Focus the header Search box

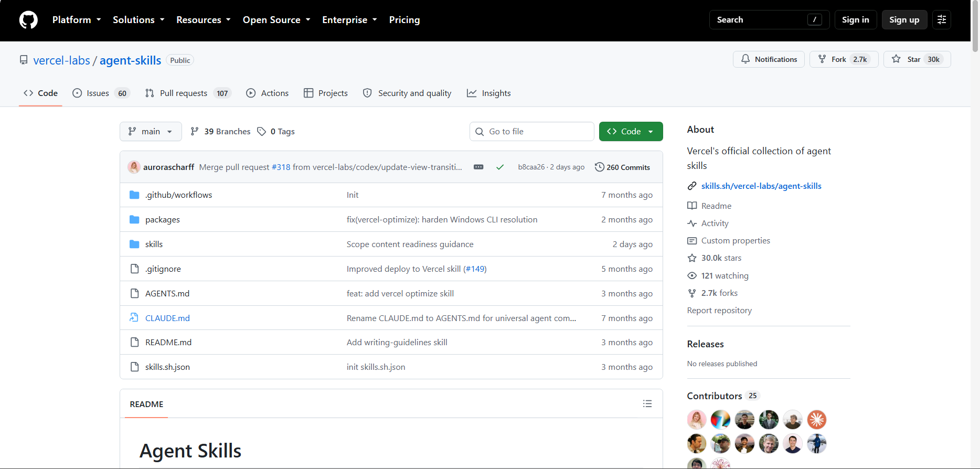pyautogui.click(x=770, y=20)
